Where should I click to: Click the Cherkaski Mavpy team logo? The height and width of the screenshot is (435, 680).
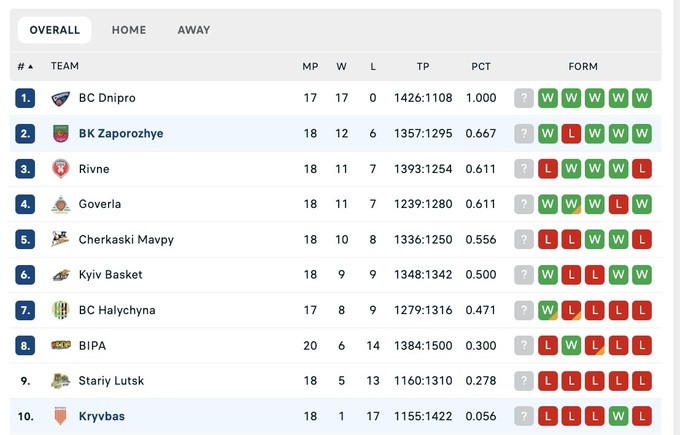click(x=61, y=240)
